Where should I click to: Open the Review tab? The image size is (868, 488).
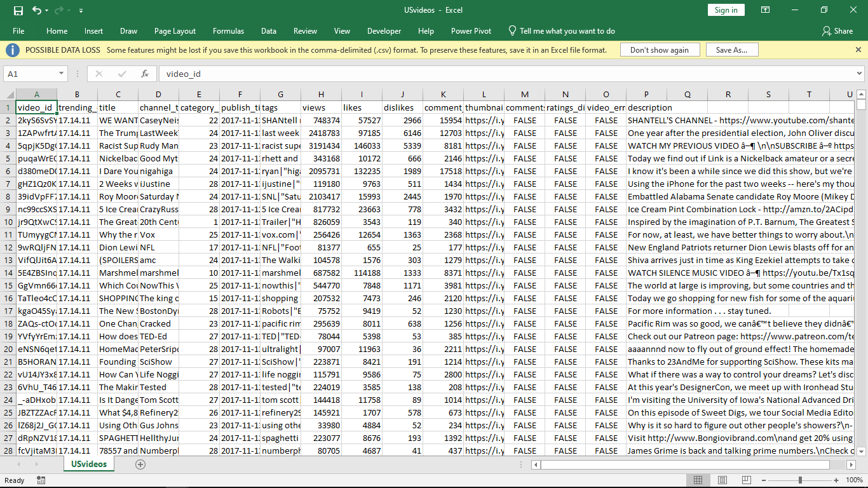tap(305, 31)
